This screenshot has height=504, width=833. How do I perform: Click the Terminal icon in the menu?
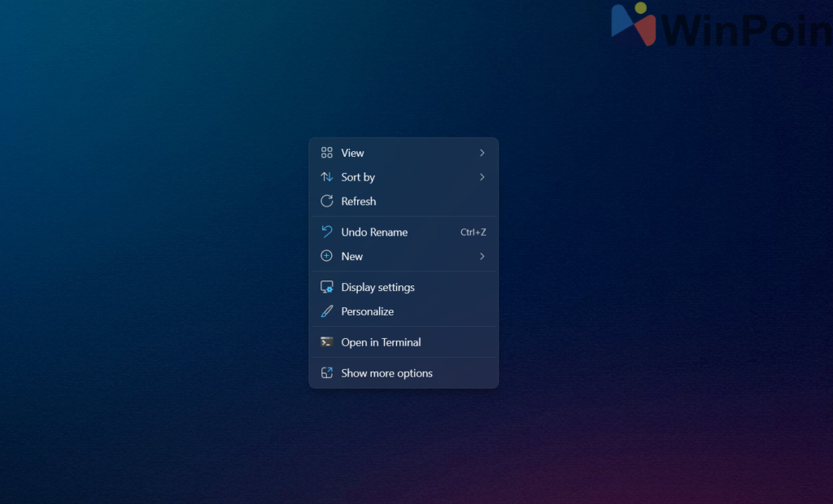pos(327,342)
